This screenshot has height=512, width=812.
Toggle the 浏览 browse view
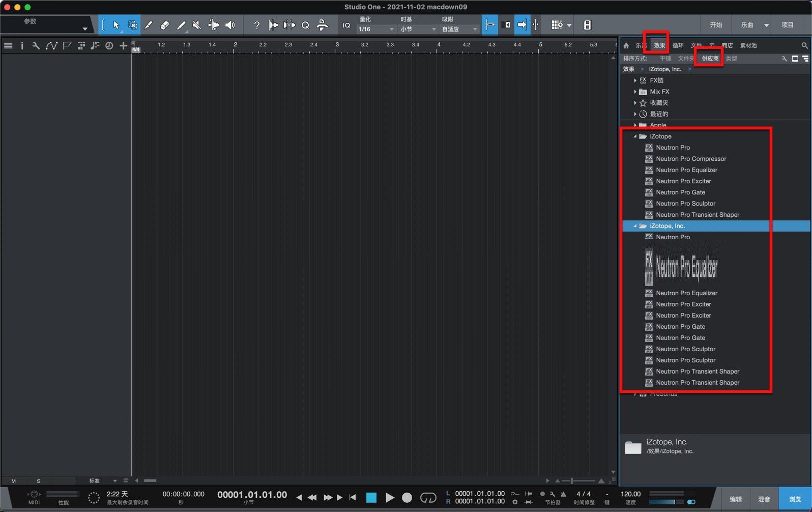(795, 499)
